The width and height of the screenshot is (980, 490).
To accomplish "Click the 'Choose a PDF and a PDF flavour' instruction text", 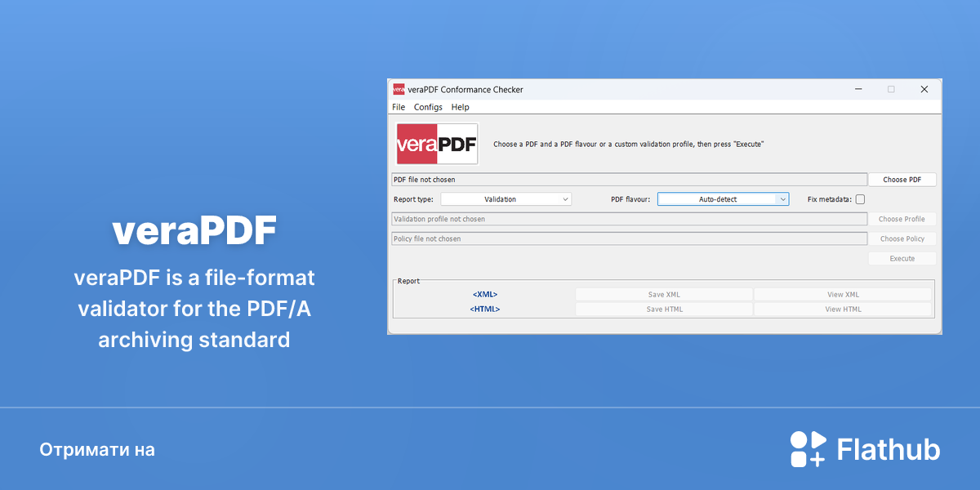I will tap(628, 144).
